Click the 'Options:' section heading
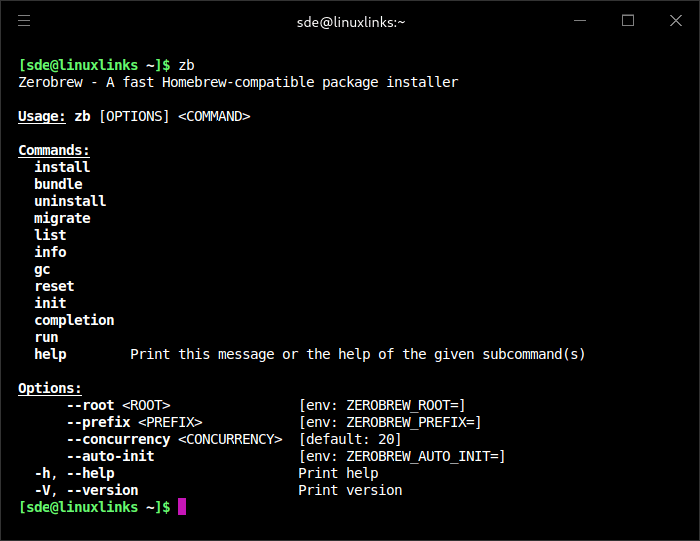Image resolution: width=700 pixels, height=541 pixels. coord(50,388)
